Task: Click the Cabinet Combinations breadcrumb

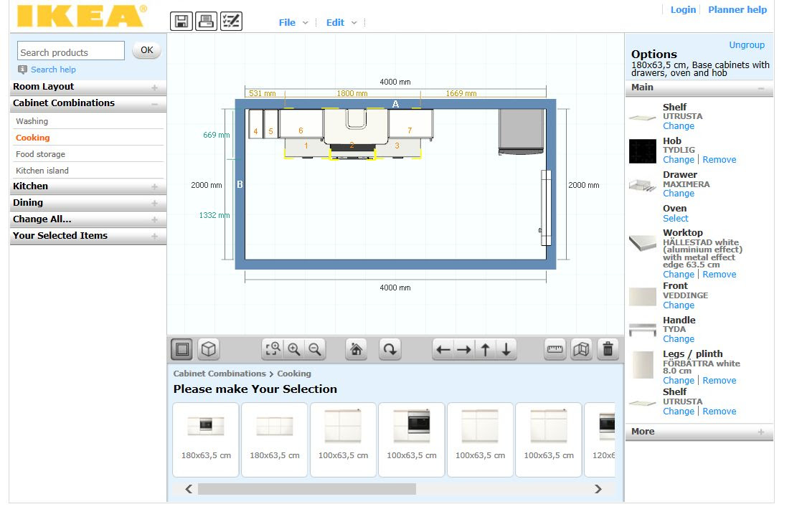Action: [x=220, y=374]
